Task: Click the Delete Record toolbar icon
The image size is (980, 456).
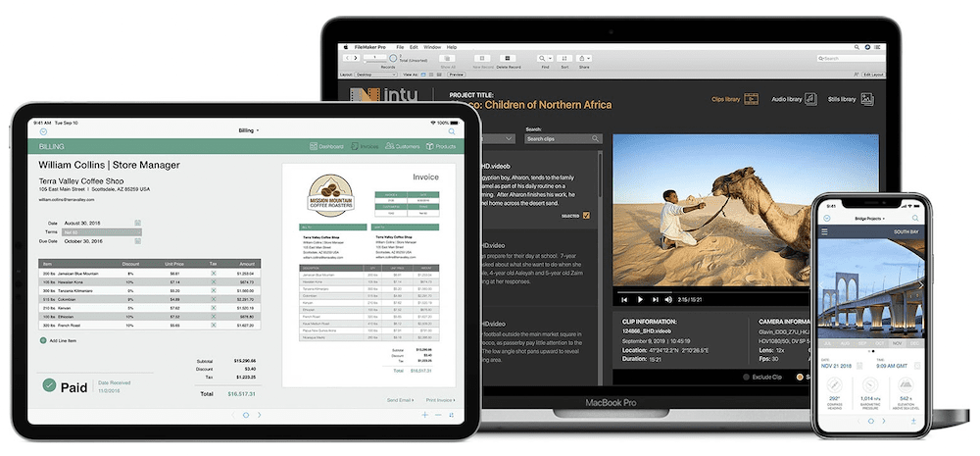Action: coord(507,60)
